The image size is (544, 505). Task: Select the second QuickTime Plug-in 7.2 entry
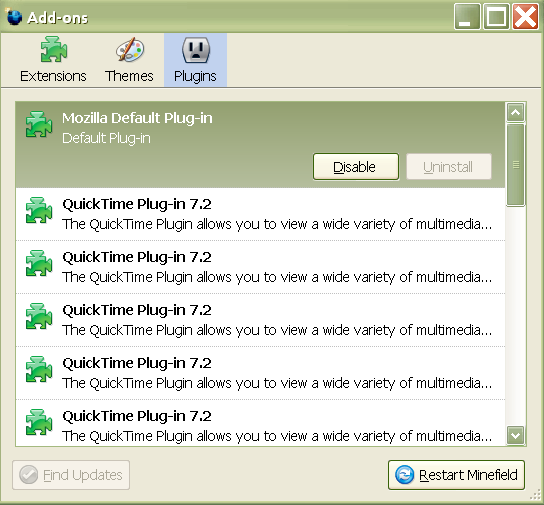coord(260,267)
